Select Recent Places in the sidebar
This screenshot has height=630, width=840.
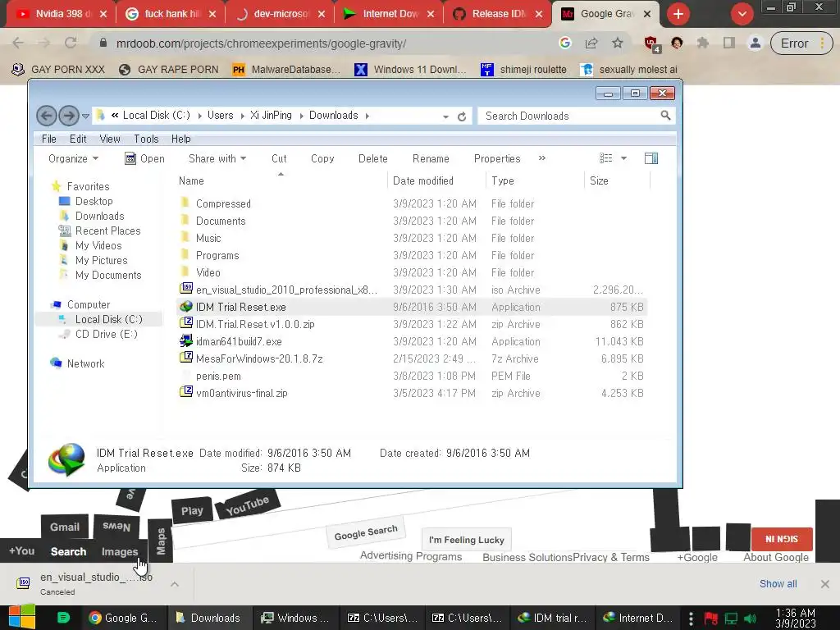click(99, 231)
